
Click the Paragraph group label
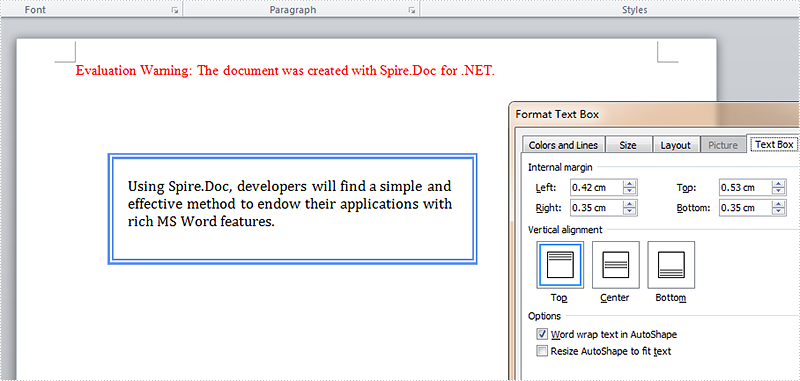pyautogui.click(x=293, y=10)
